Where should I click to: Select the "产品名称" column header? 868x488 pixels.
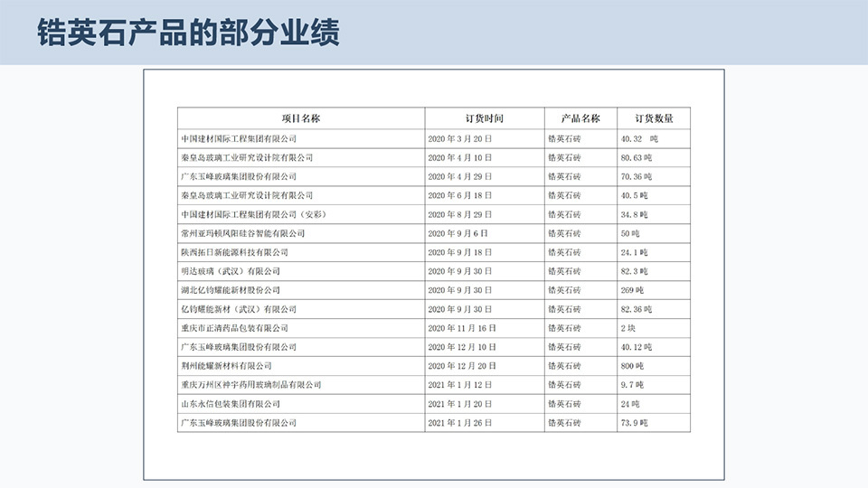click(x=580, y=118)
